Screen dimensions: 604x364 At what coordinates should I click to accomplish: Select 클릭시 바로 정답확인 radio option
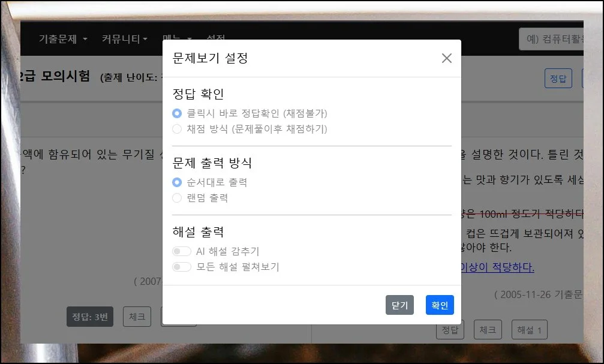(x=177, y=113)
